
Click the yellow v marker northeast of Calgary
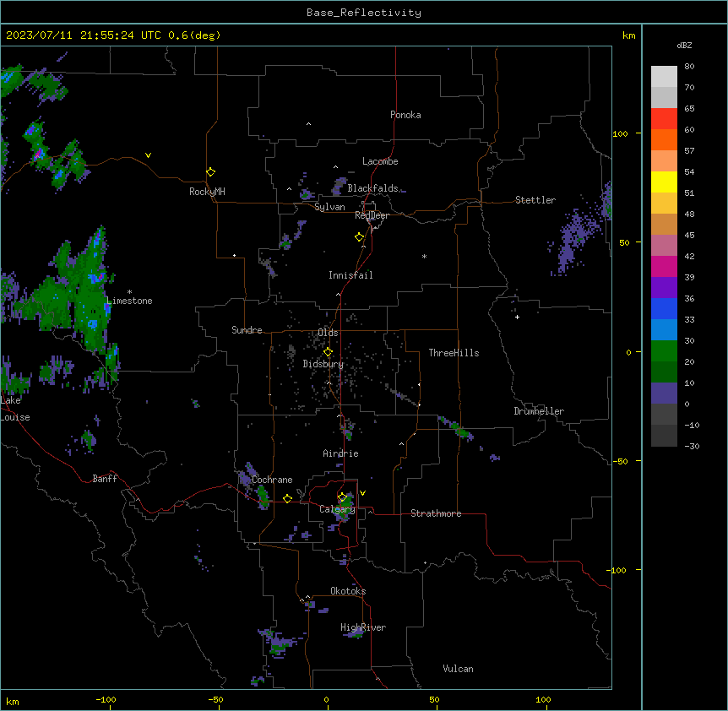362,493
